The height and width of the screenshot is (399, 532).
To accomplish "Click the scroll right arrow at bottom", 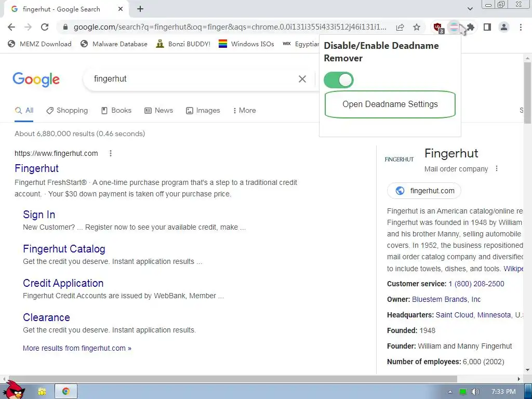I will tap(519, 379).
